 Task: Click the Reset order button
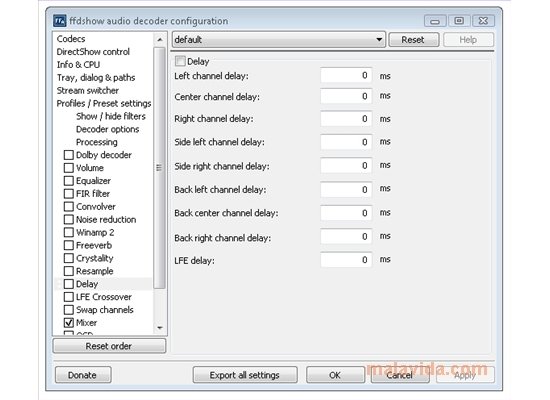coord(109,346)
